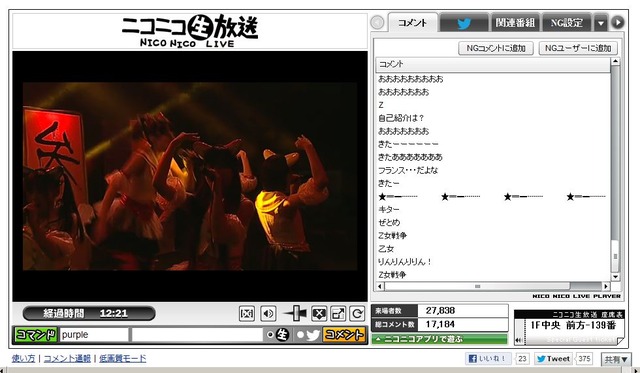
Task: Expand the tab list dropdown arrow
Action: pos(600,23)
